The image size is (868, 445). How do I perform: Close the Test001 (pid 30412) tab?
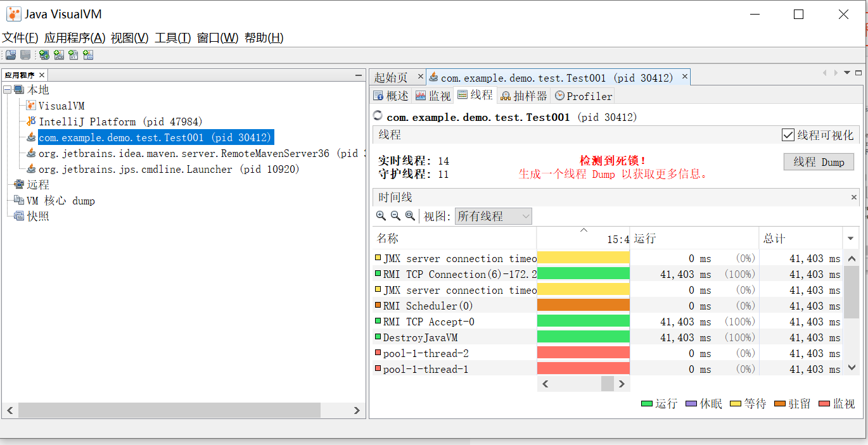(x=685, y=77)
